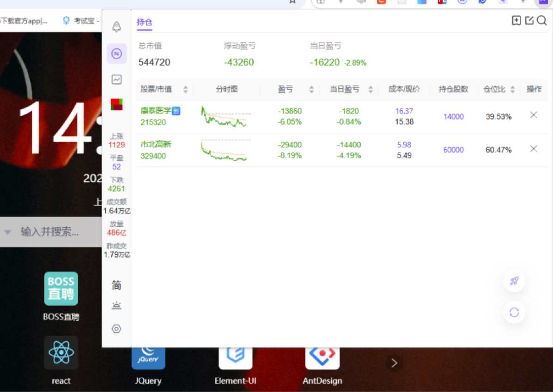Click floating loss -43260 value
Image resolution: width=553 pixels, height=392 pixels.
239,62
